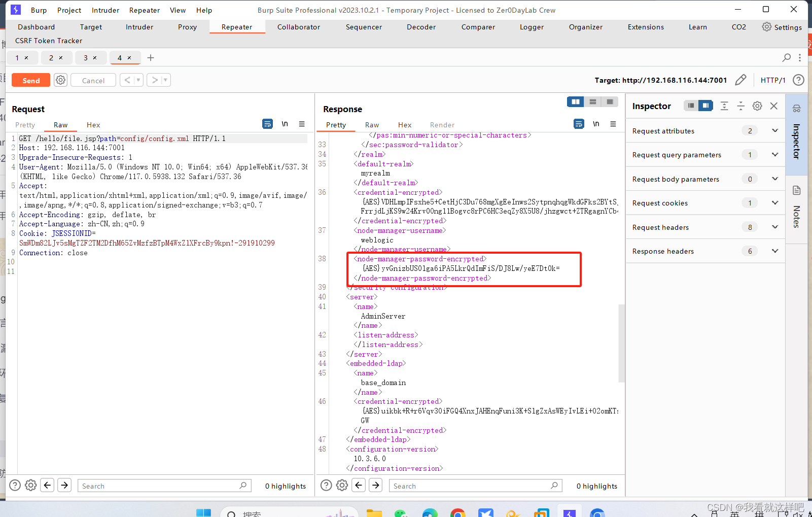
Task: Toggle request message word wrap icon
Action: [267, 124]
